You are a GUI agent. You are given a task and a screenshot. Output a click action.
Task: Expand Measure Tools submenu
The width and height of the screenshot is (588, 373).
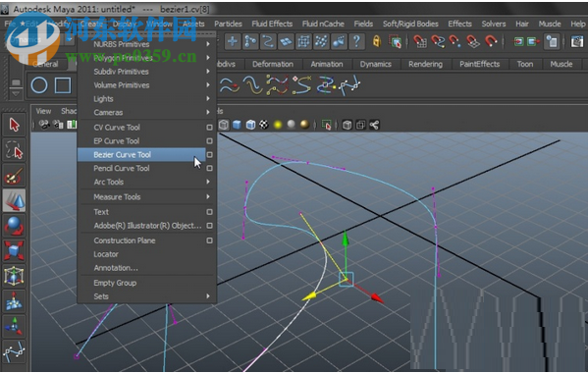[x=146, y=197]
